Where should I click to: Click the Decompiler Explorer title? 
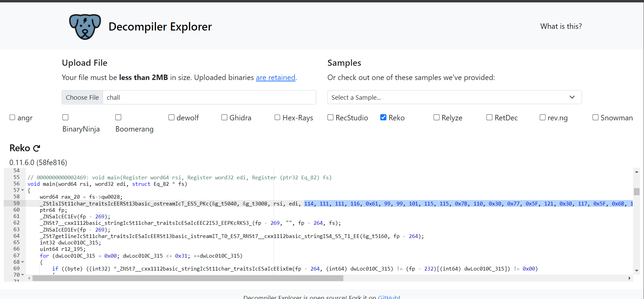tap(160, 26)
